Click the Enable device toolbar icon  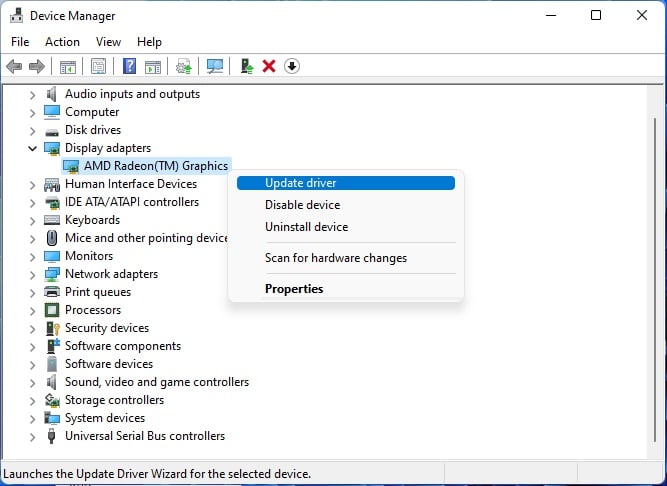pyautogui.click(x=247, y=66)
